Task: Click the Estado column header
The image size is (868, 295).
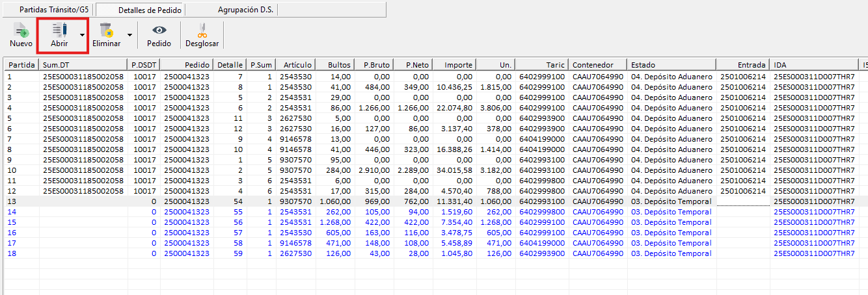Action: 670,65
